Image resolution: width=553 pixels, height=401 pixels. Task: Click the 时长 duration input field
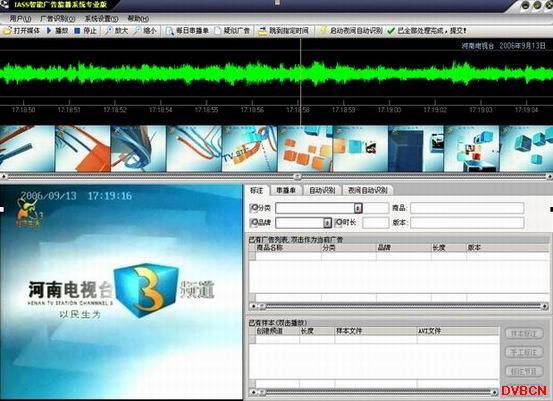pos(376,223)
